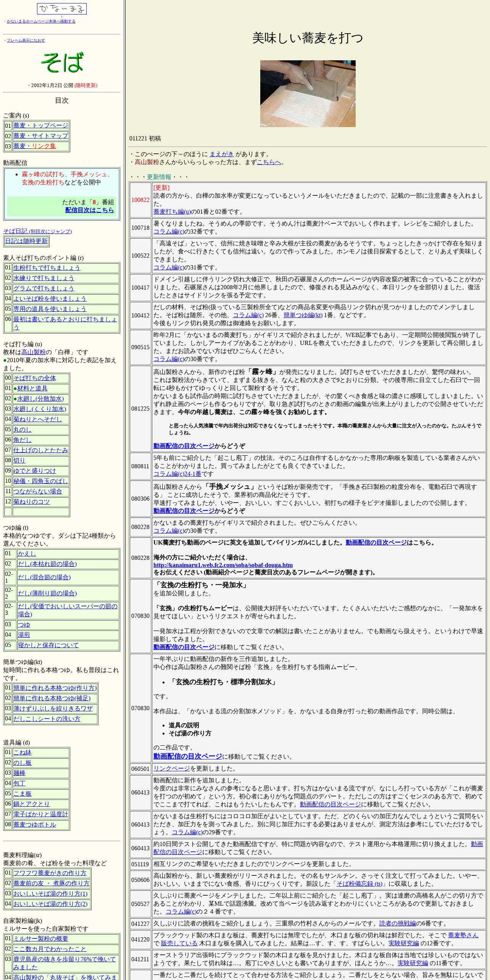Open 蕎麦打ち編(u) link in update 100822
490x980 pixels.
coord(172,212)
